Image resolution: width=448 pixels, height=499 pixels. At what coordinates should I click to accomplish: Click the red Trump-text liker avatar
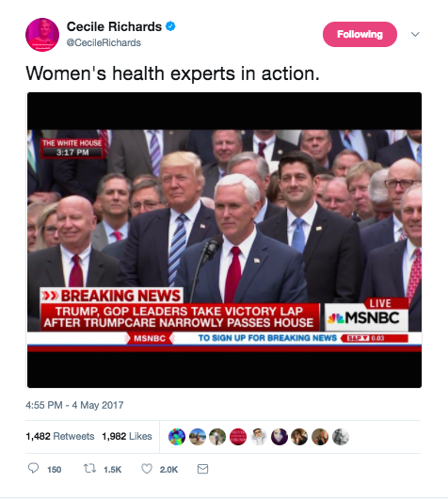tap(238, 437)
